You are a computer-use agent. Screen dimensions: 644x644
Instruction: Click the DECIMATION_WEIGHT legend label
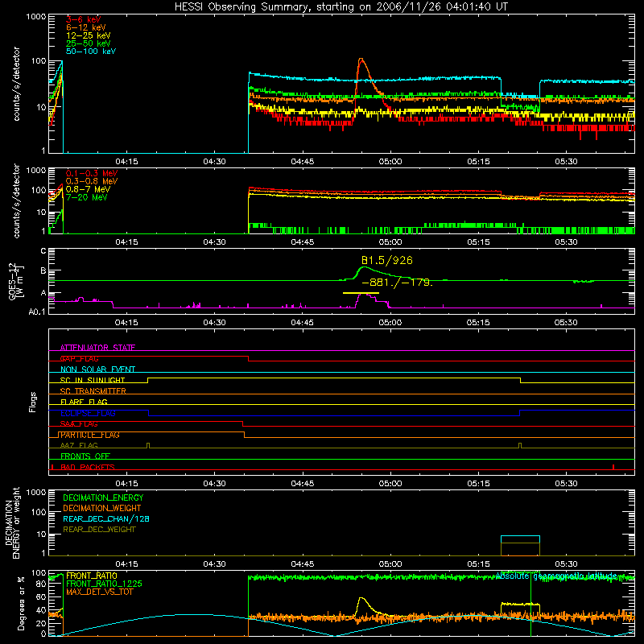pyautogui.click(x=102, y=508)
